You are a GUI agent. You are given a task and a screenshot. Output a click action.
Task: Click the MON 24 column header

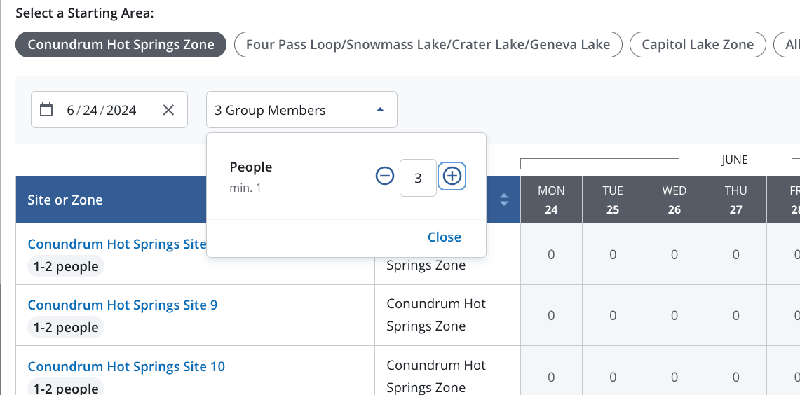(x=551, y=200)
